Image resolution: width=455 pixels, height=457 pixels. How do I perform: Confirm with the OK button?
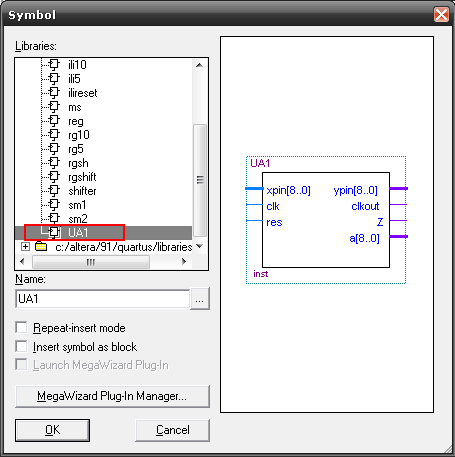[x=52, y=430]
